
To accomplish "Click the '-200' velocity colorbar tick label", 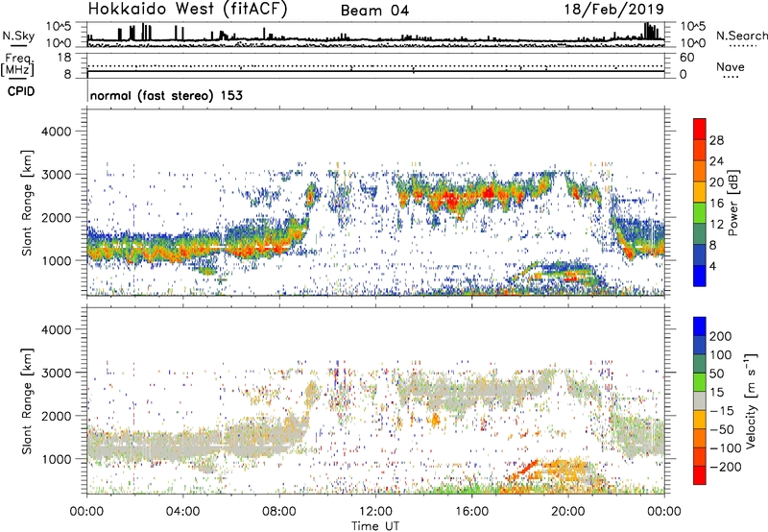I will pos(728,467).
